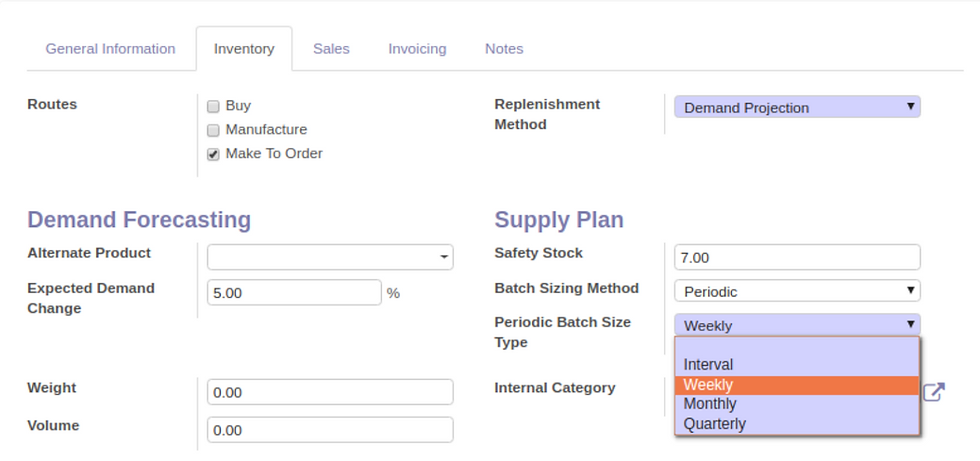
Task: Choose Interval from the dropdown list
Action: click(x=797, y=365)
